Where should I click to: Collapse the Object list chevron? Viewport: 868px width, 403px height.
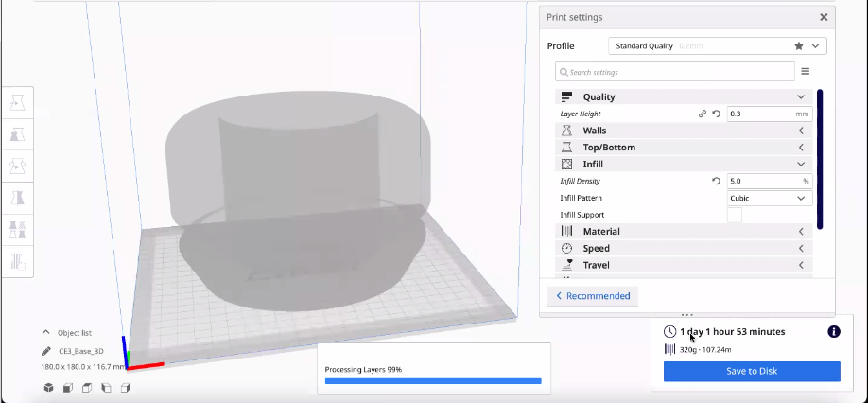point(46,333)
